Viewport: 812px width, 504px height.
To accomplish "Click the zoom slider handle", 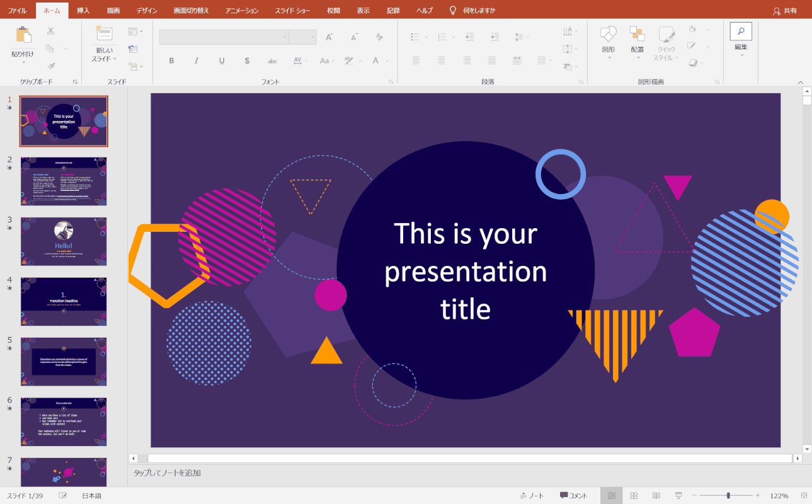I will pos(728,496).
